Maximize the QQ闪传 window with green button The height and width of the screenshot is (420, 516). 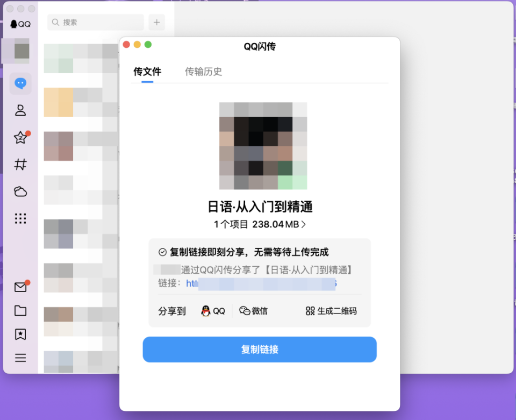point(148,45)
